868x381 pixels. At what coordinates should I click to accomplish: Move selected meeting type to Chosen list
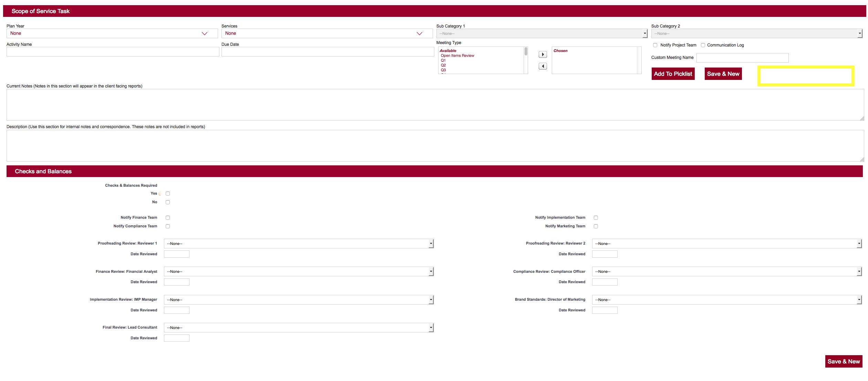[542, 54]
